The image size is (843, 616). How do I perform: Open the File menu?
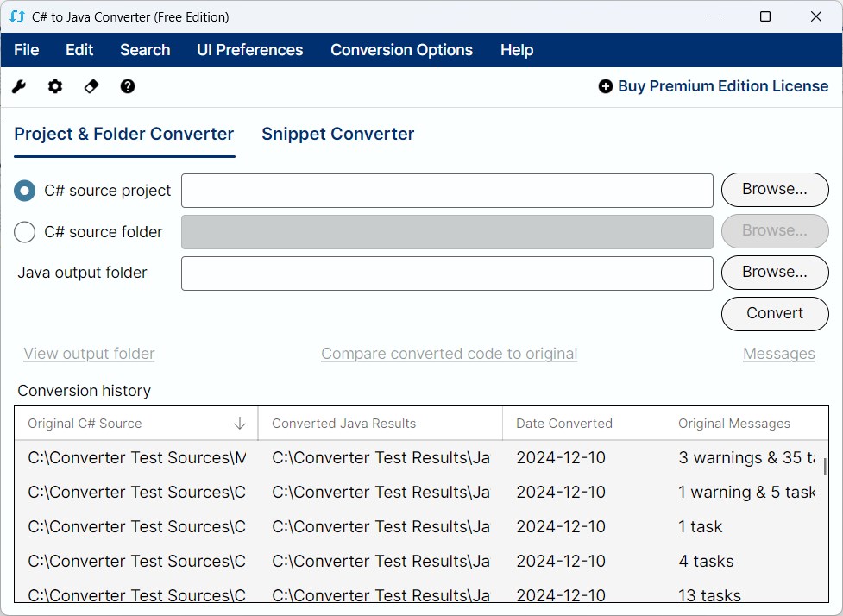pos(26,50)
